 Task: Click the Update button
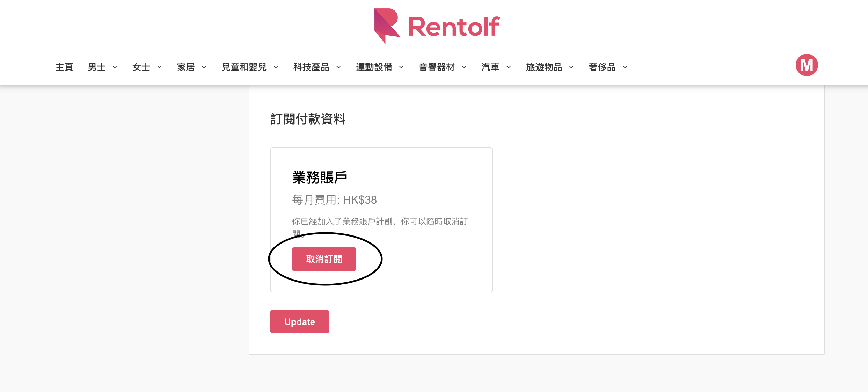300,321
